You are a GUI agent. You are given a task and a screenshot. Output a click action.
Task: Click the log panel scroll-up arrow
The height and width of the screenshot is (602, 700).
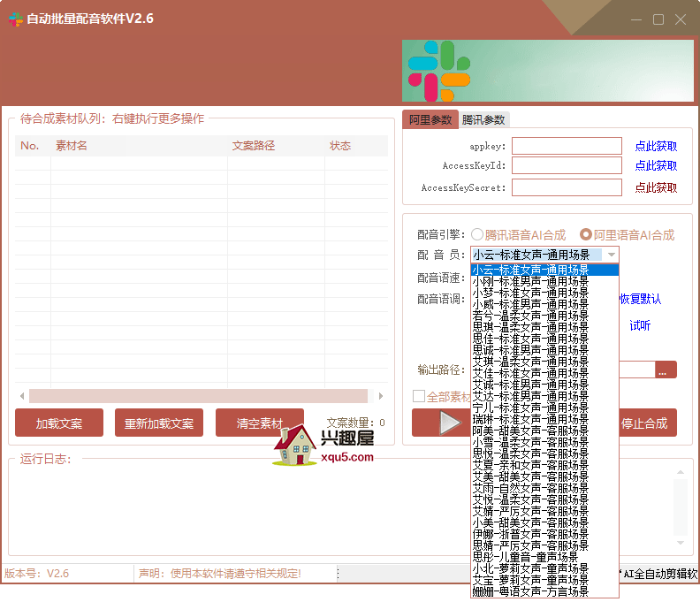[x=681, y=472]
